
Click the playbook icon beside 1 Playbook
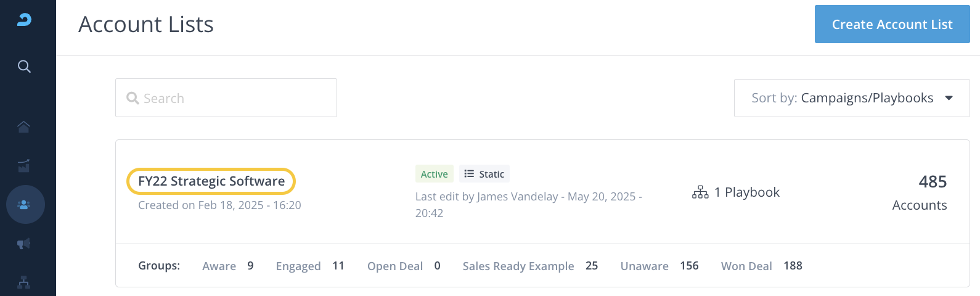(700, 192)
